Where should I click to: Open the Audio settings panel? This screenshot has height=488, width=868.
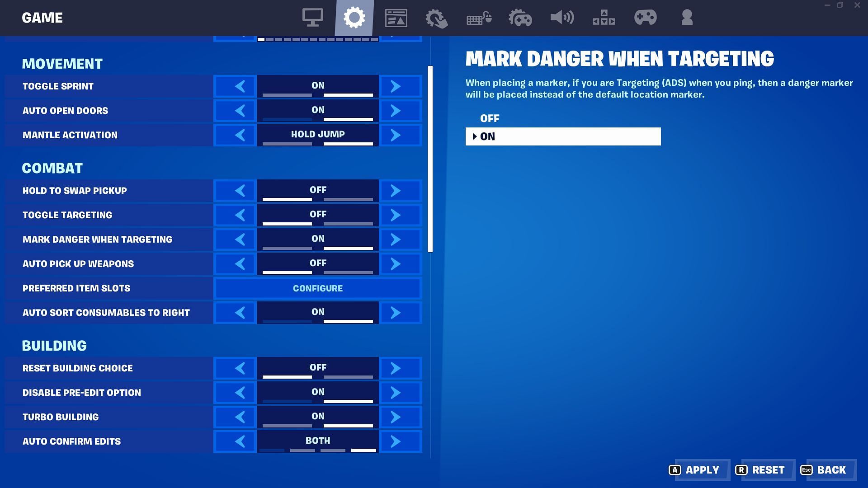coord(561,18)
